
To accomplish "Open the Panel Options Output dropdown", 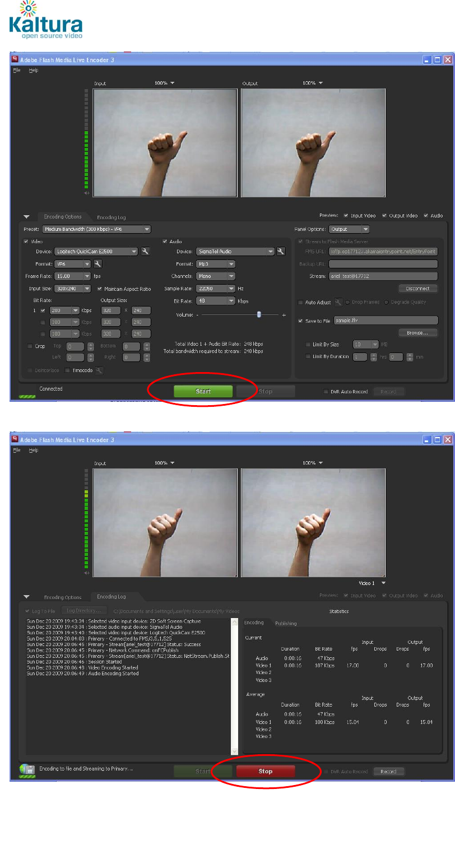I will (x=349, y=229).
